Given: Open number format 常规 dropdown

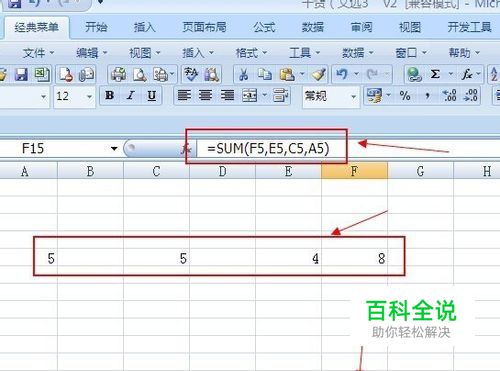Looking at the screenshot, I should coord(354,97).
